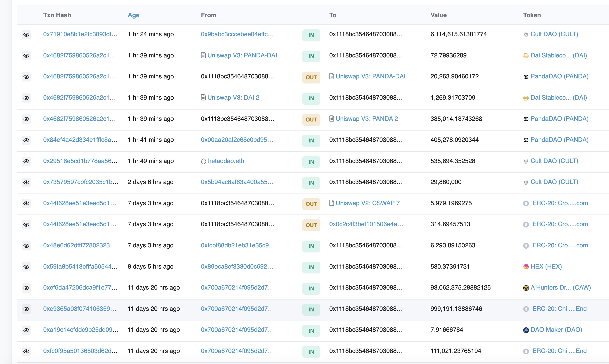Click ERC-20 Chi...End icon in 999,191.13886746 row
This screenshot has height=364, width=609.
click(x=526, y=309)
